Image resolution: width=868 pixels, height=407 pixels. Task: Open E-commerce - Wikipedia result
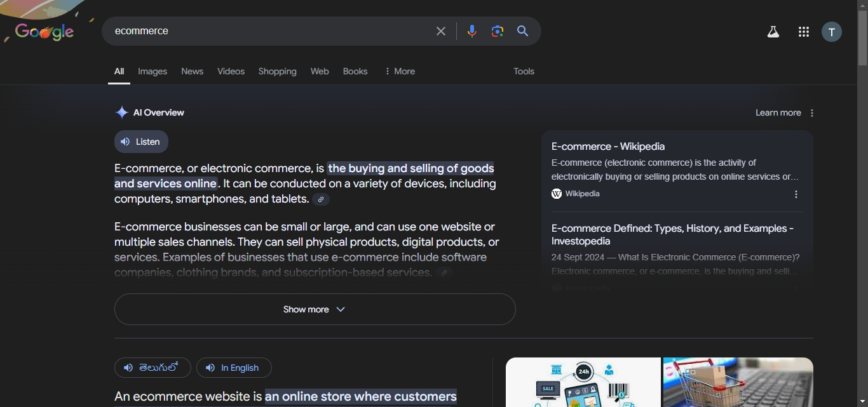pos(608,147)
